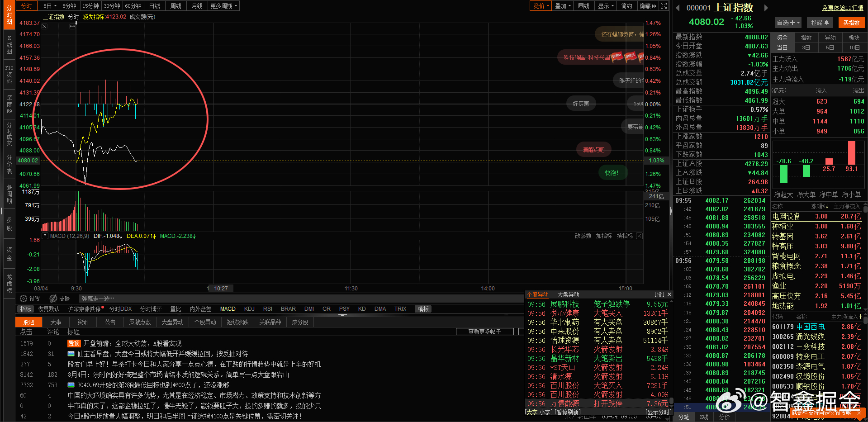The width and height of the screenshot is (868, 422).
Task: Open the 更多周期 dropdown
Action: [224, 6]
